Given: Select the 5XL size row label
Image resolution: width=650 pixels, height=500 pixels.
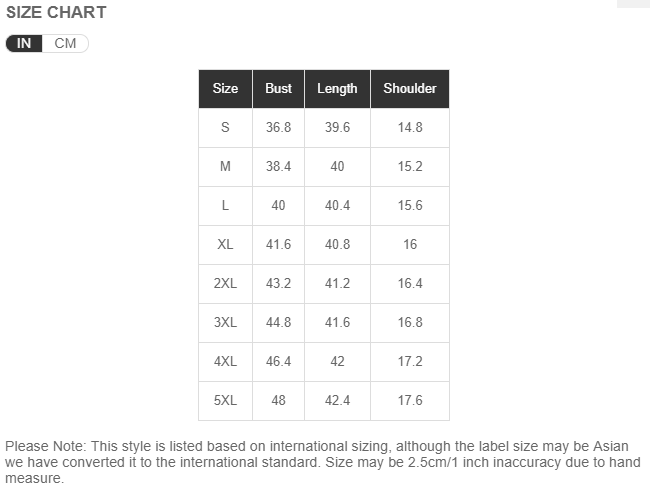Looking at the screenshot, I should [225, 400].
